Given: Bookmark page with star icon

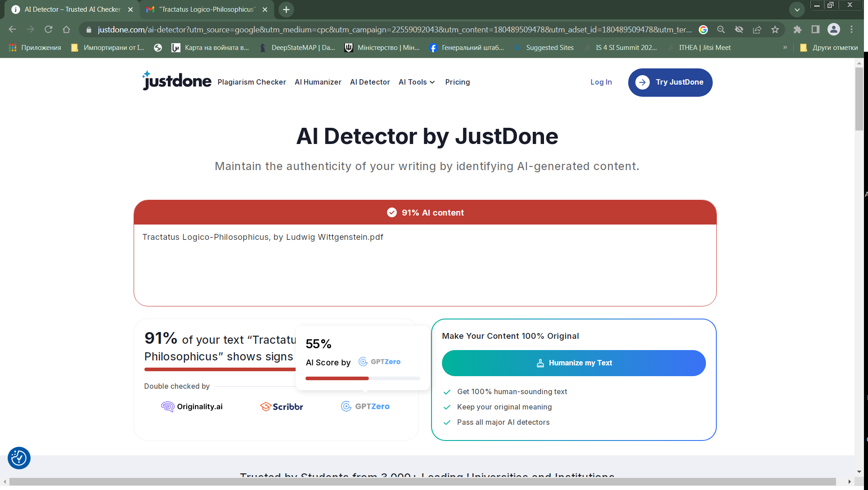Looking at the screenshot, I should coord(775,30).
